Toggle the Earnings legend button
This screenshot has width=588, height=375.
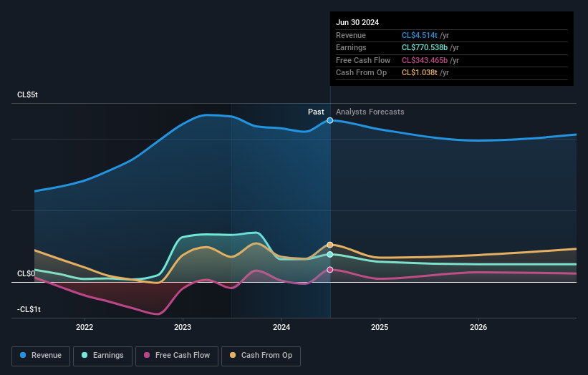[102, 356]
